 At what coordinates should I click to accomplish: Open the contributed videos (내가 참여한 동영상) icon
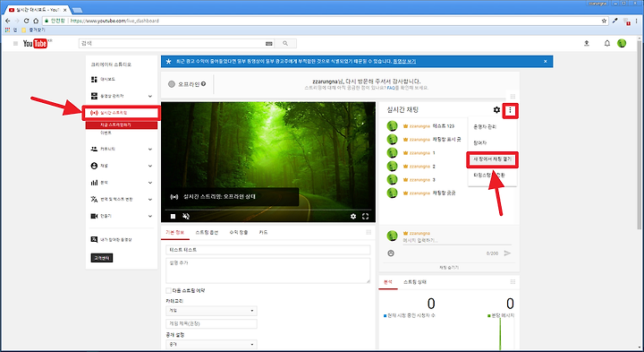coord(94,239)
